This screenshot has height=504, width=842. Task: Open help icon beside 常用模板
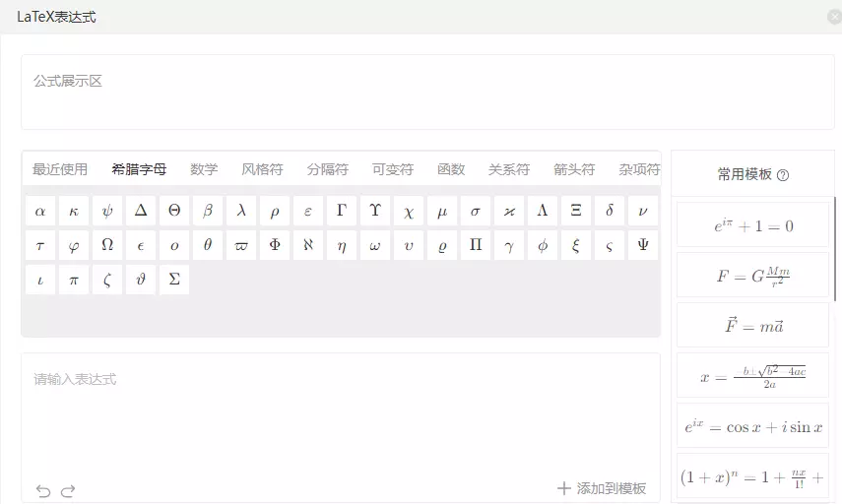click(x=783, y=175)
